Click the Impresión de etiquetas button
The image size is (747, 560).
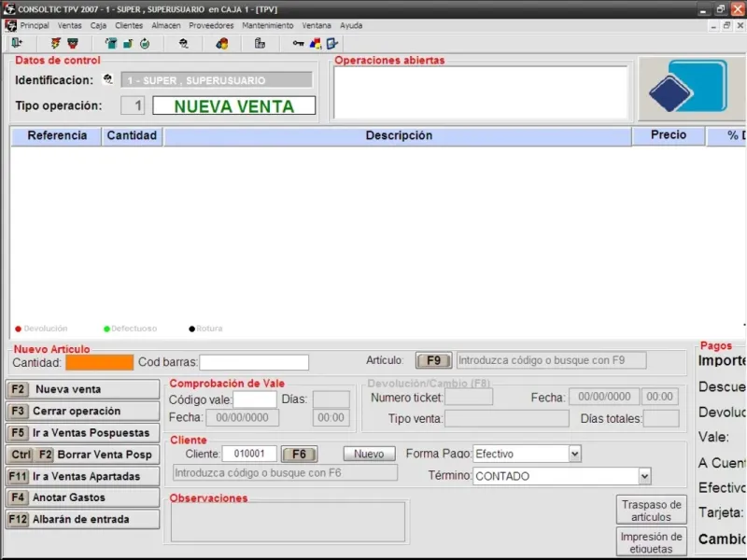pos(651,542)
